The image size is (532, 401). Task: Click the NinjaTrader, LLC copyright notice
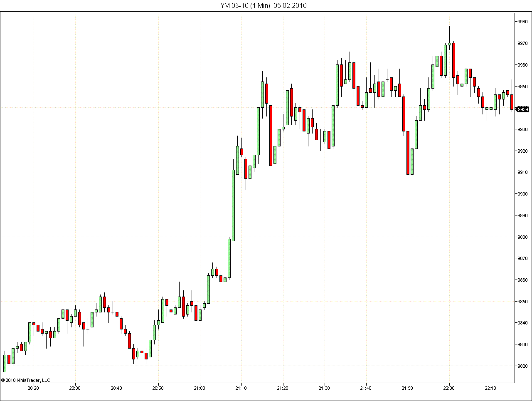click(x=25, y=380)
